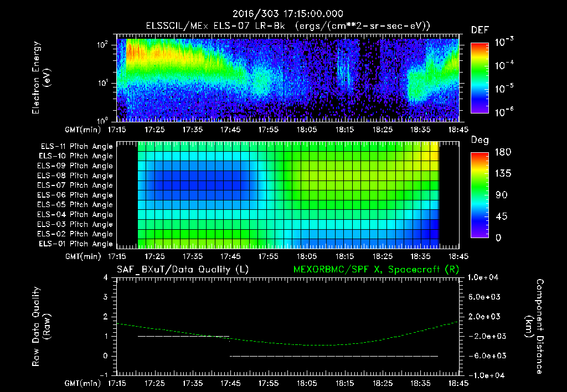The image size is (567, 392).
Task: Click the 17:55 label under pitch angle panel
Action: tap(269, 256)
